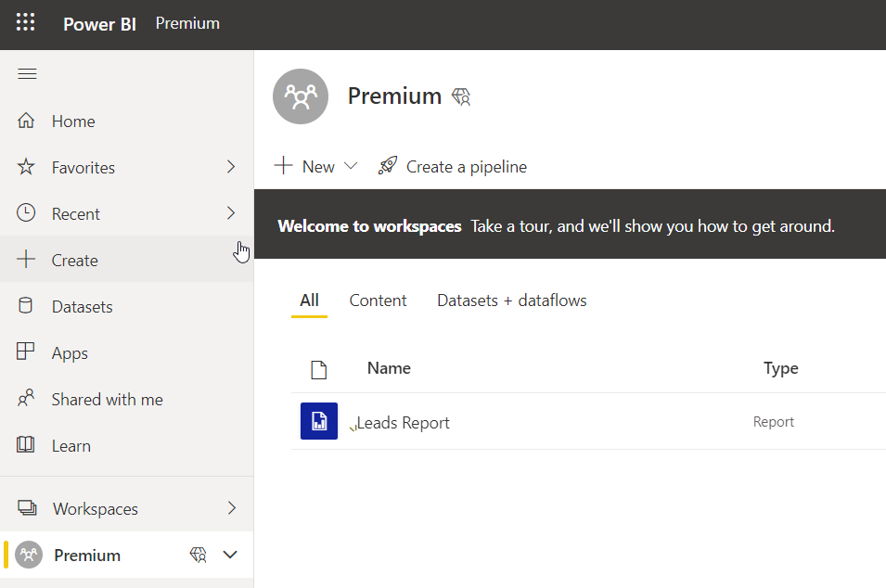Open the New dropdown arrow
886x588 pixels.
click(x=351, y=166)
